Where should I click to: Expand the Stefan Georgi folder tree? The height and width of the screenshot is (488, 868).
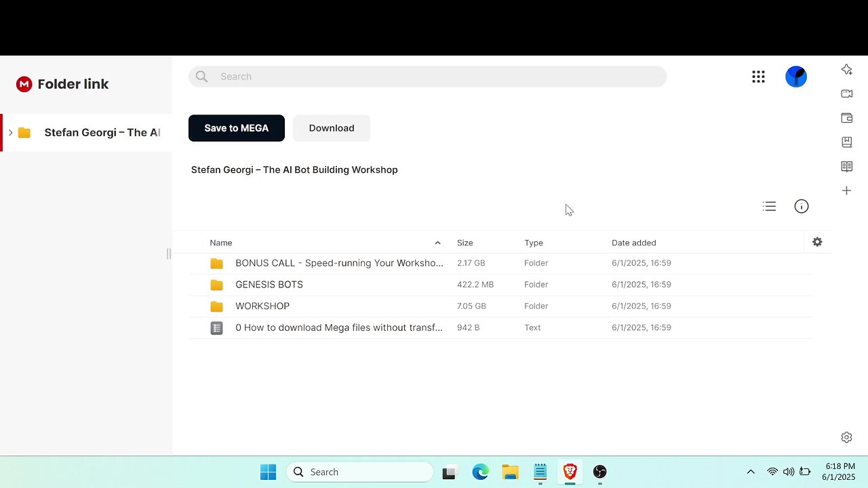click(x=10, y=132)
